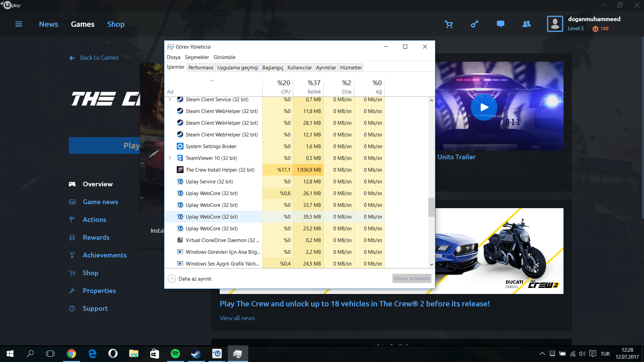The width and height of the screenshot is (644, 362).
Task: Expand the TeamViewer 10 process row
Action: coord(170,158)
